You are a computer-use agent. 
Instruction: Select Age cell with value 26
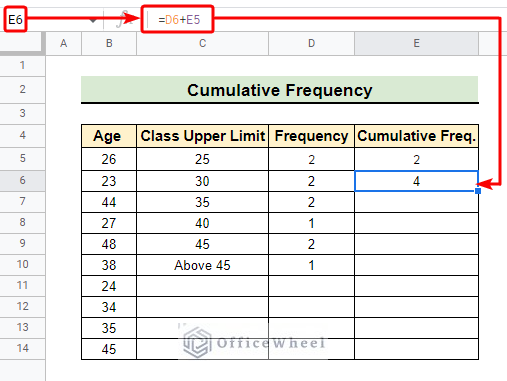(x=109, y=159)
